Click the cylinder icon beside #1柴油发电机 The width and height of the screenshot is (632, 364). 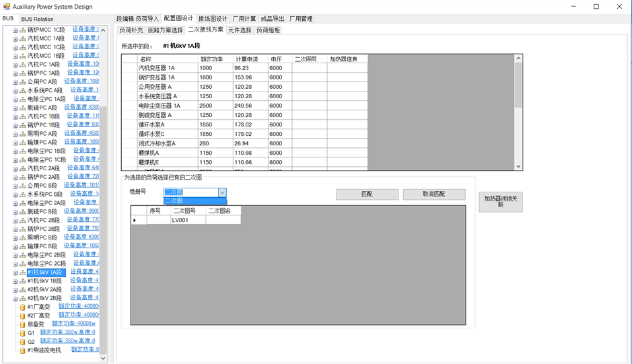pyautogui.click(x=23, y=351)
